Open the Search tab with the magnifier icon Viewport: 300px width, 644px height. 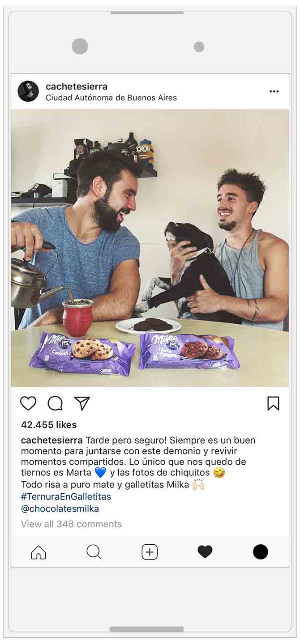pos(94,552)
